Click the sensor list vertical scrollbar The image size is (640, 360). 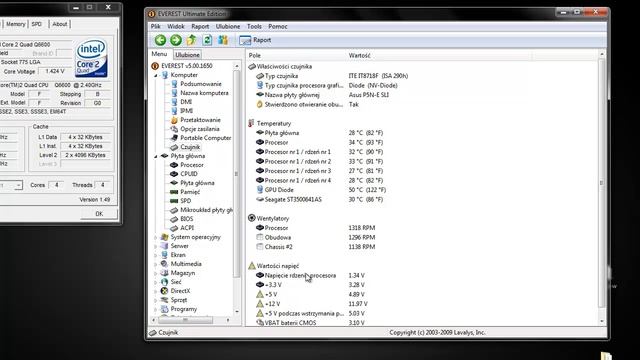point(601,183)
